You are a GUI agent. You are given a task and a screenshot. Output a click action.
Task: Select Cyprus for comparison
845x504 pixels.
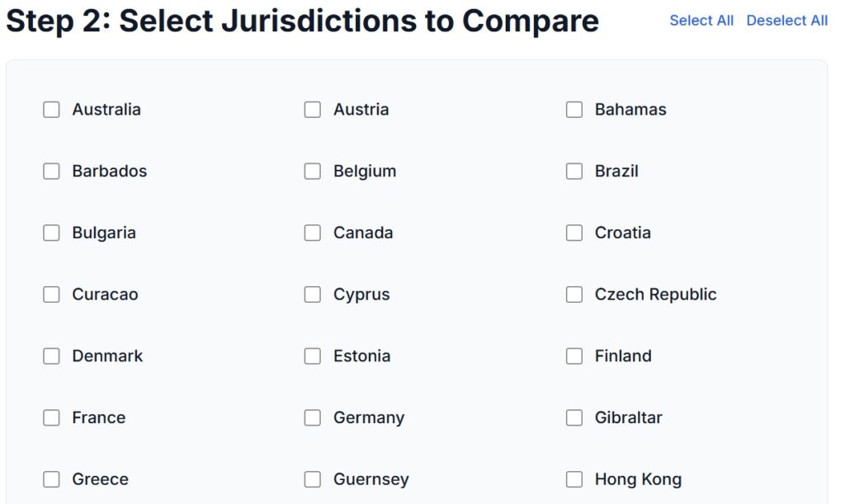(313, 294)
